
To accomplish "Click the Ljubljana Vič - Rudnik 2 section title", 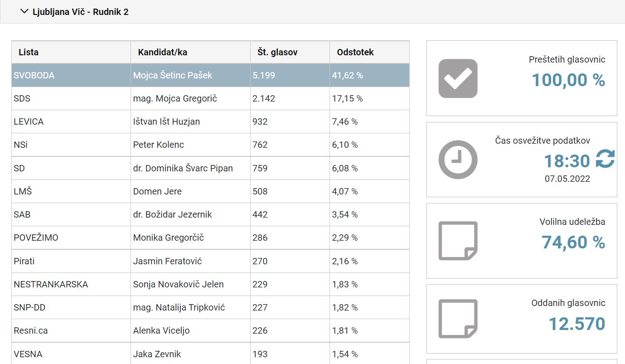I will 80,12.
